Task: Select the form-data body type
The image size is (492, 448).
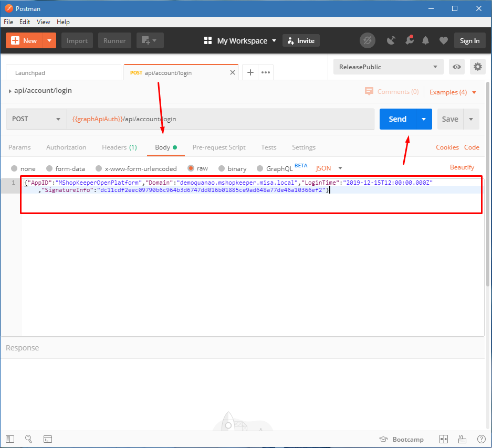Action: coord(49,168)
